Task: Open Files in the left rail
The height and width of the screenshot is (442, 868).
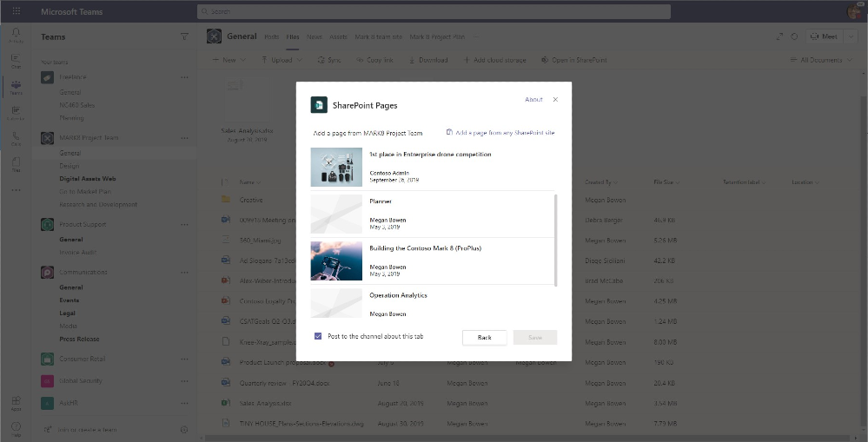Action: coord(16,164)
